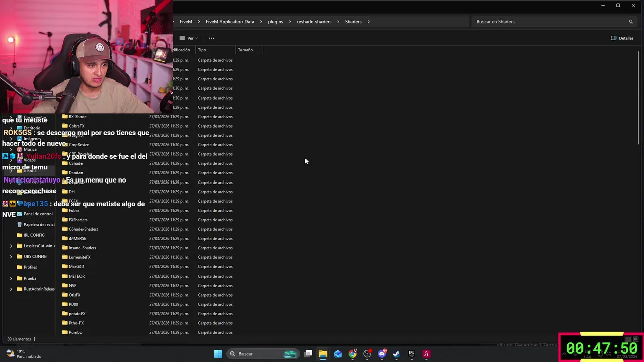This screenshot has height=362, width=644.
Task: Click the 89 elementos status bar text
Action: [19, 339]
